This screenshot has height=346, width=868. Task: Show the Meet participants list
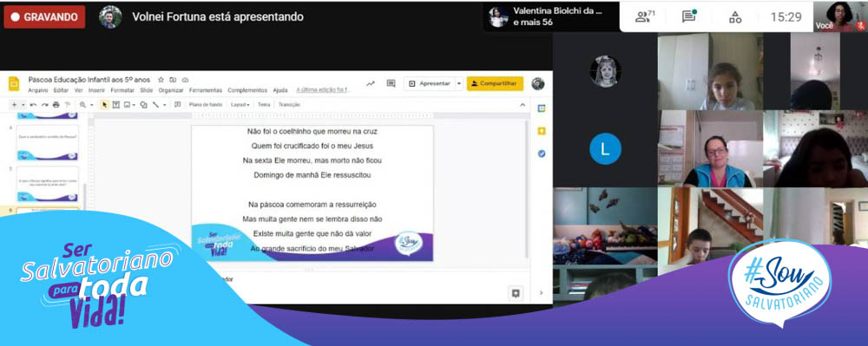coord(645,16)
